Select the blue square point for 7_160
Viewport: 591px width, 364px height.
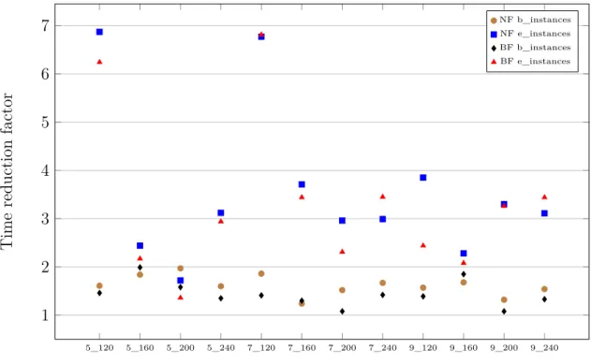point(302,184)
